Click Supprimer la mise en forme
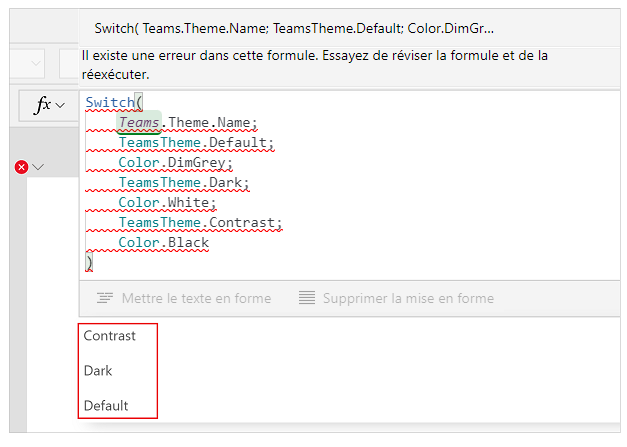Viewport: 627px width, 447px height. 396,298
